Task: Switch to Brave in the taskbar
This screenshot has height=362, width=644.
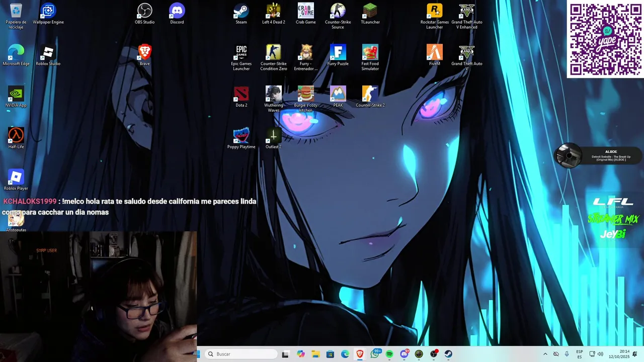Action: [x=360, y=354]
